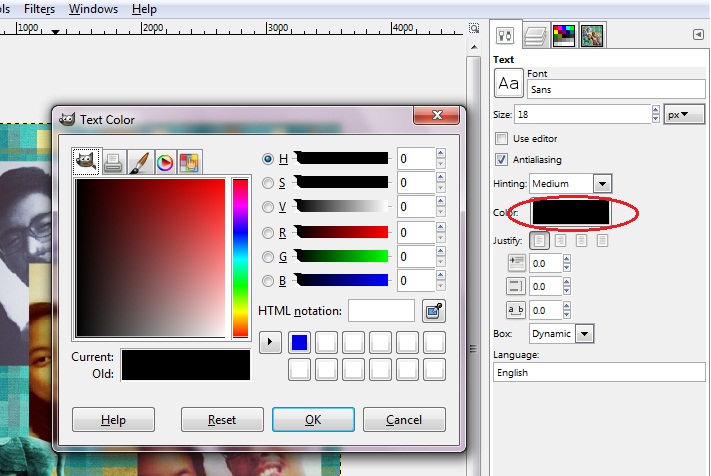Open the CMYK printer color selector tab
Viewport: 711px width, 476px height.
click(113, 162)
